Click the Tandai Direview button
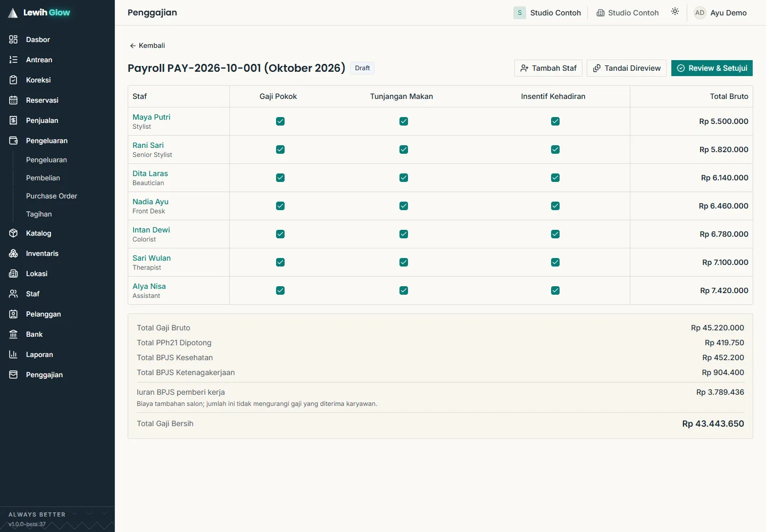Image resolution: width=766 pixels, height=532 pixels. pyautogui.click(x=627, y=68)
